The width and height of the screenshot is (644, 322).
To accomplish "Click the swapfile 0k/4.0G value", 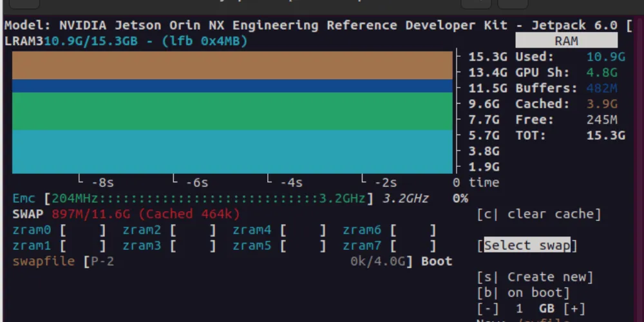I will 378,261.
